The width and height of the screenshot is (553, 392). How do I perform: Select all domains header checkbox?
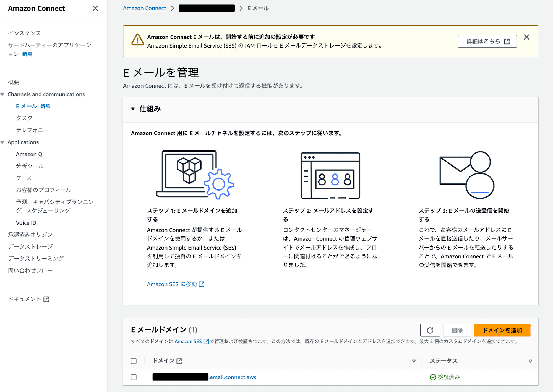[134, 361]
